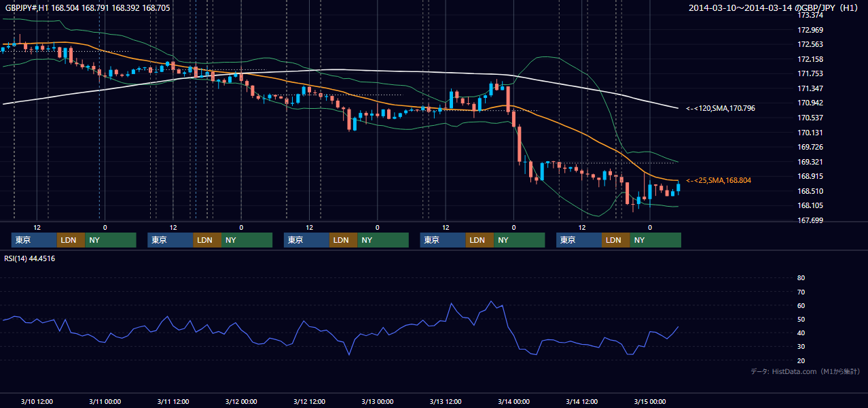The image size is (868, 408).
Task: Click the first day's 東京 session block
Action: 34,240
